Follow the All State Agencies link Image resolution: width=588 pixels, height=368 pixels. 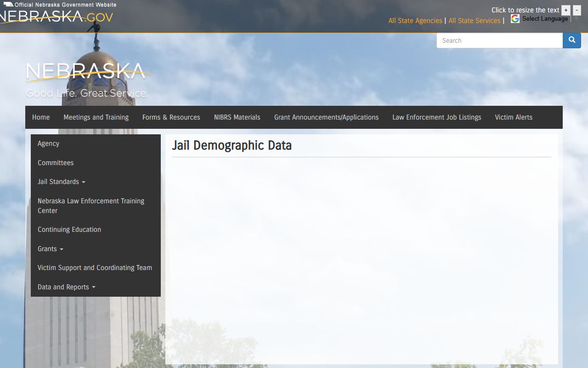pyautogui.click(x=415, y=21)
